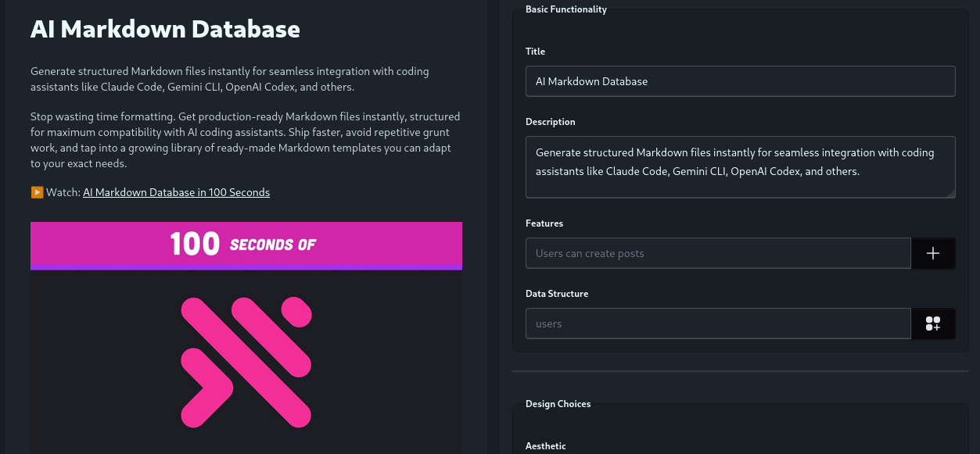Click the Description field label

point(551,122)
